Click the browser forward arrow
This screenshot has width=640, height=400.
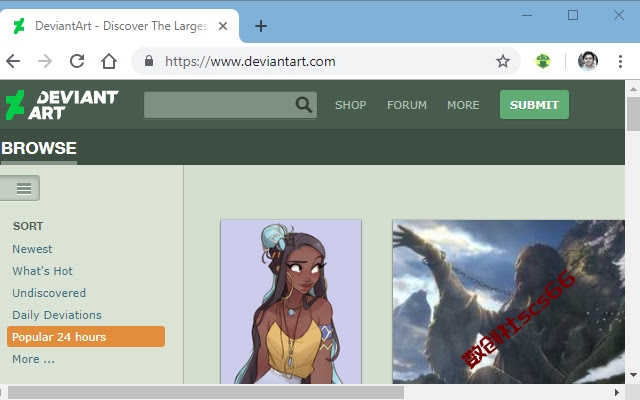coord(45,61)
